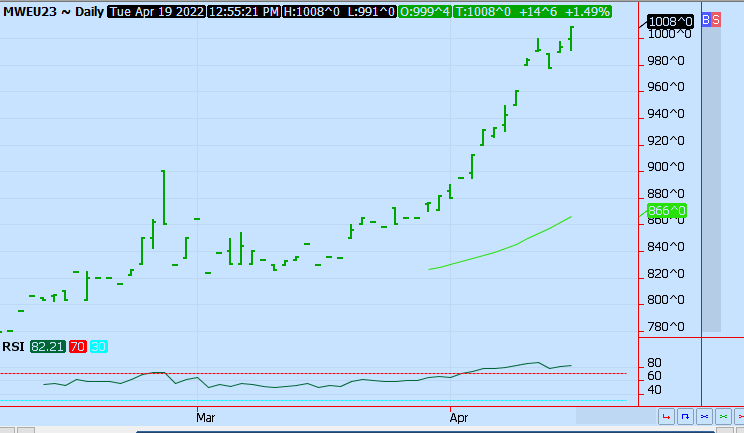The height and width of the screenshot is (433, 744).
Task: Click the O:999^4 open price readout
Action: [x=425, y=12]
